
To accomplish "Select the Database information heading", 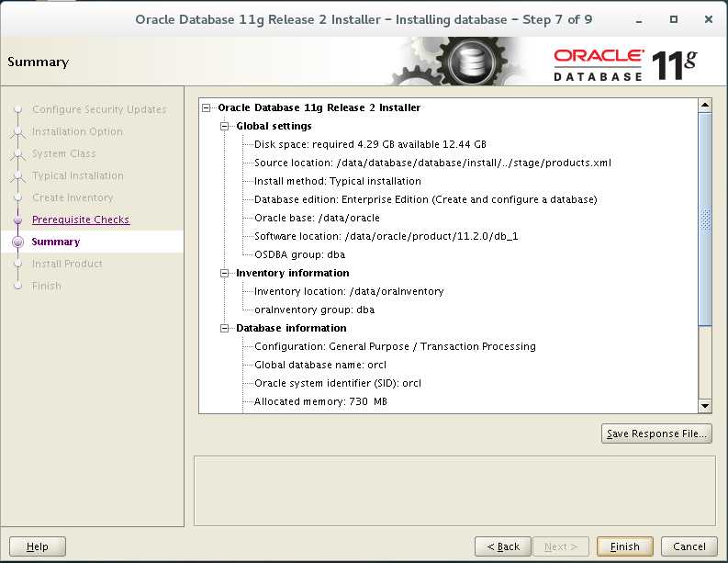I will [291, 328].
